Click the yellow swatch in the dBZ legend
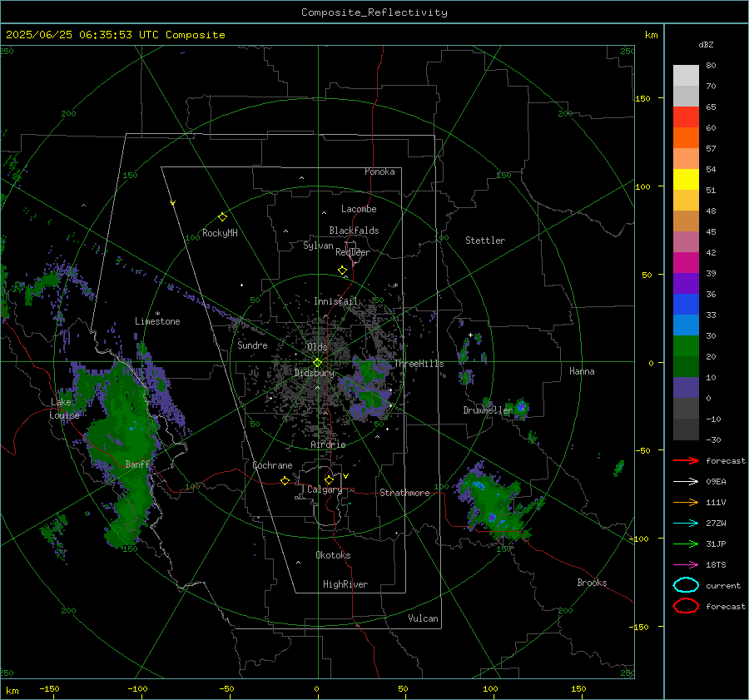The width and height of the screenshot is (749, 700). (686, 180)
